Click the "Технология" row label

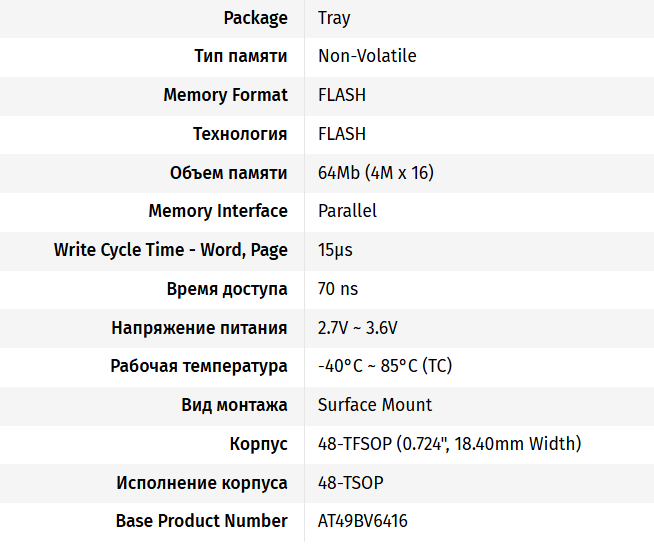(240, 134)
